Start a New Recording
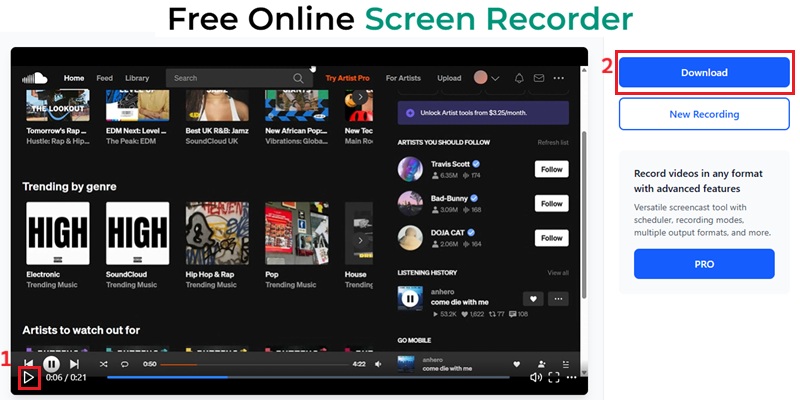Viewport: 800px width, 400px height. click(x=704, y=114)
